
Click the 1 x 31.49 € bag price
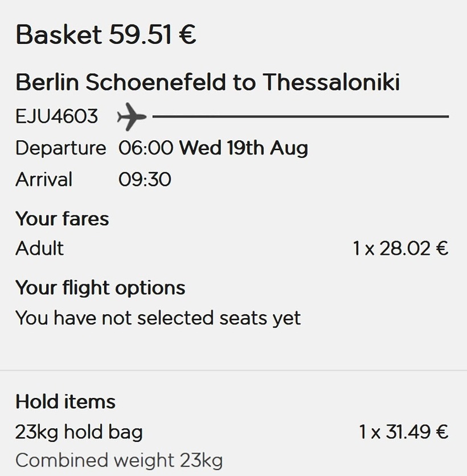403,432
